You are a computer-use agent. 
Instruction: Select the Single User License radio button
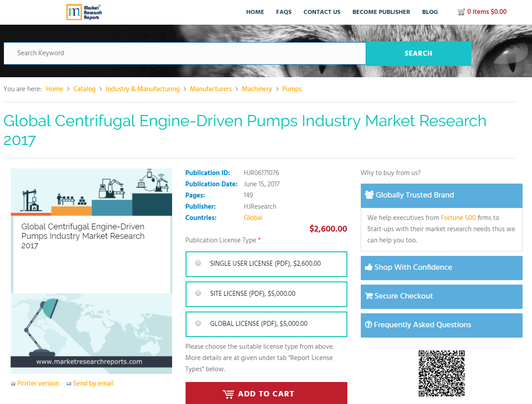pos(198,263)
